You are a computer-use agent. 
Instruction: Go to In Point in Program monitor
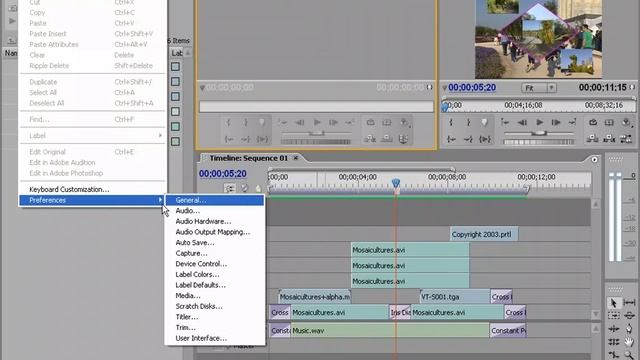point(451,139)
